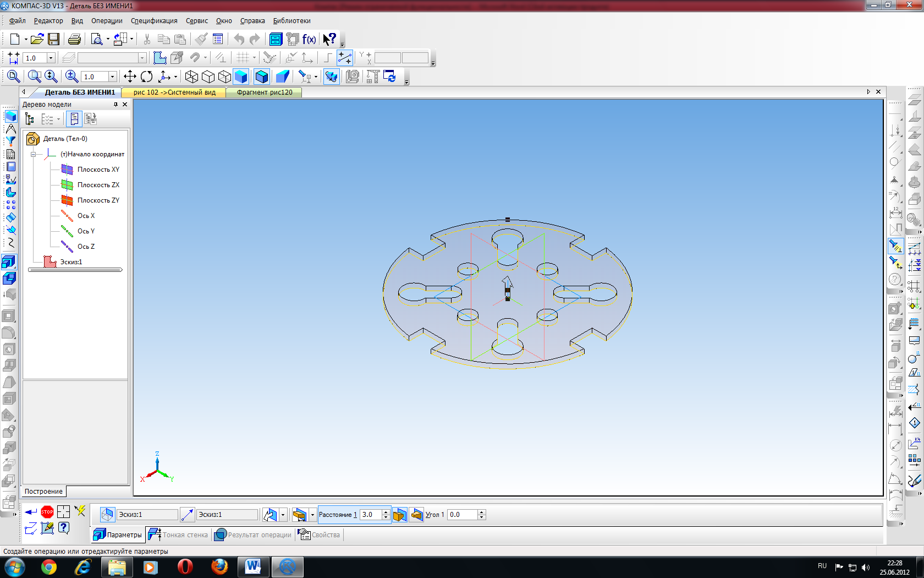Open Microsoft Word from the taskbar
The height and width of the screenshot is (578, 924).
[253, 567]
